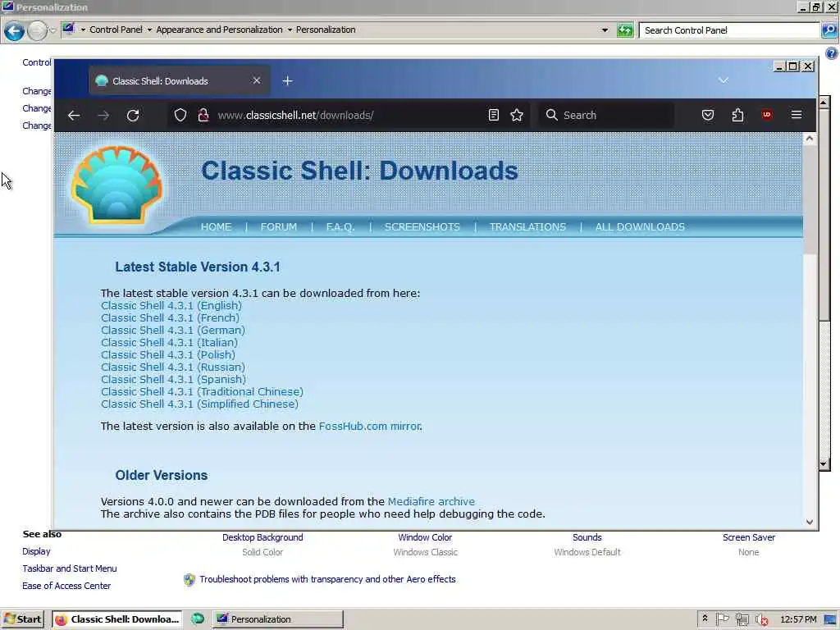Screen dimensions: 840x630
Task: Open Control Panel help question mark
Action: pyautogui.click(x=832, y=53)
